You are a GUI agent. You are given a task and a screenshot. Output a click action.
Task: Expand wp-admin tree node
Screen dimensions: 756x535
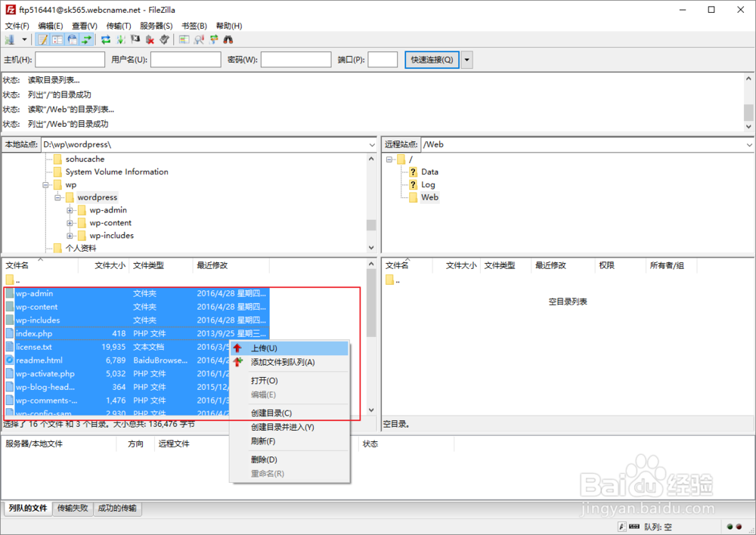coord(70,210)
